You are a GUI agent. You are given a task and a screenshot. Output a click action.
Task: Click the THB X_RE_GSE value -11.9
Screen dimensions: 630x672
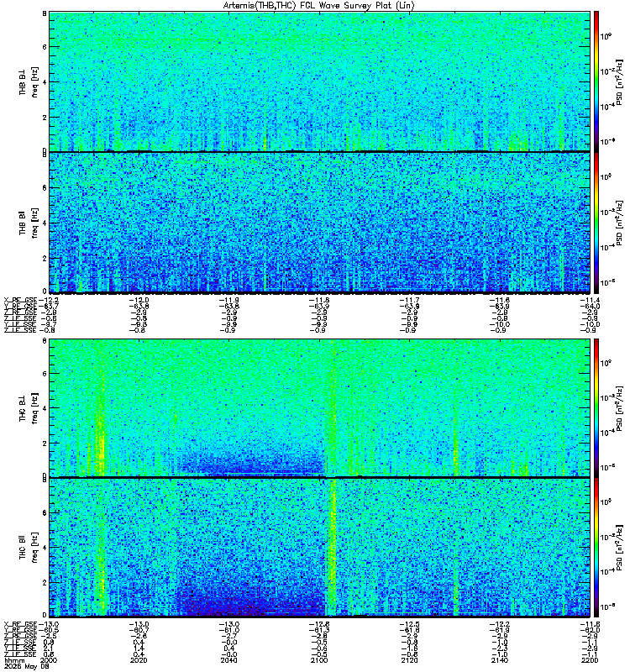[x=229, y=300]
